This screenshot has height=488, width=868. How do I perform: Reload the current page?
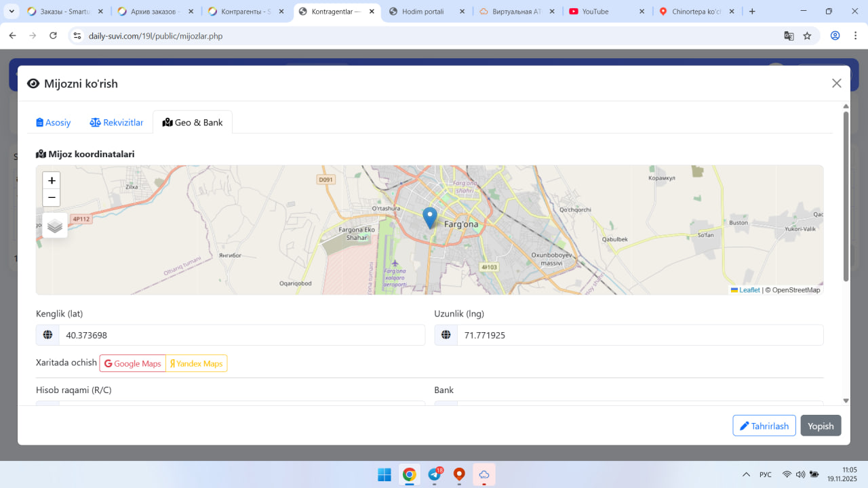53,36
